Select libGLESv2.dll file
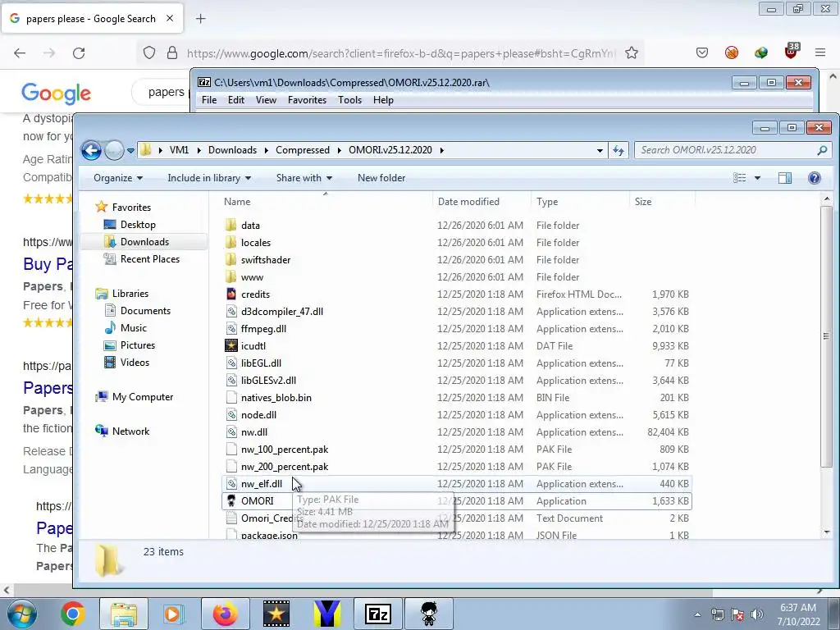Screen dimensions: 840x630 (268, 381)
